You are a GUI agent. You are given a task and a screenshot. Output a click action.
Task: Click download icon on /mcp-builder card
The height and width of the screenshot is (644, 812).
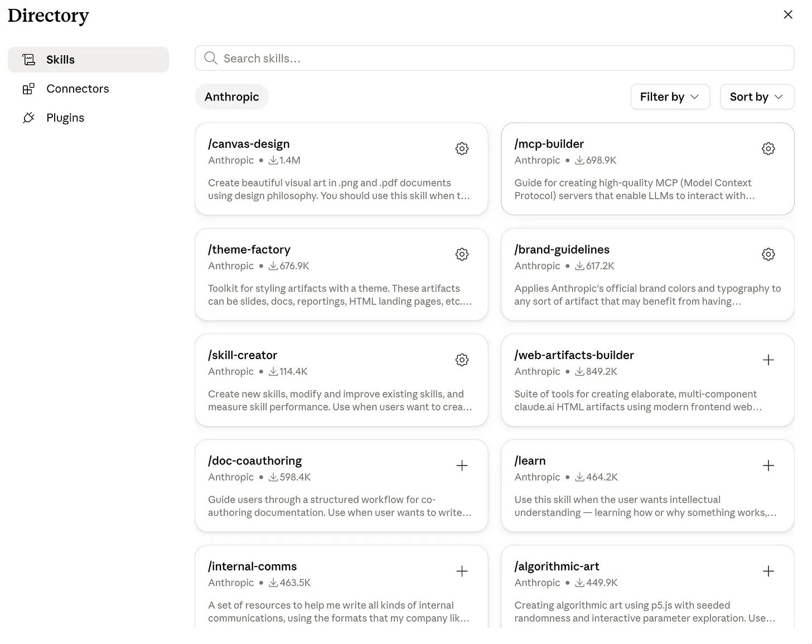(580, 161)
